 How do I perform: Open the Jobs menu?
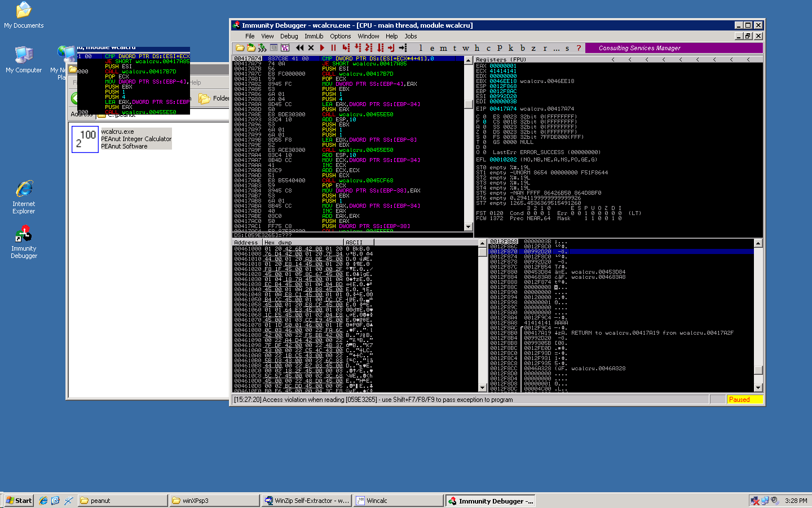[411, 36]
